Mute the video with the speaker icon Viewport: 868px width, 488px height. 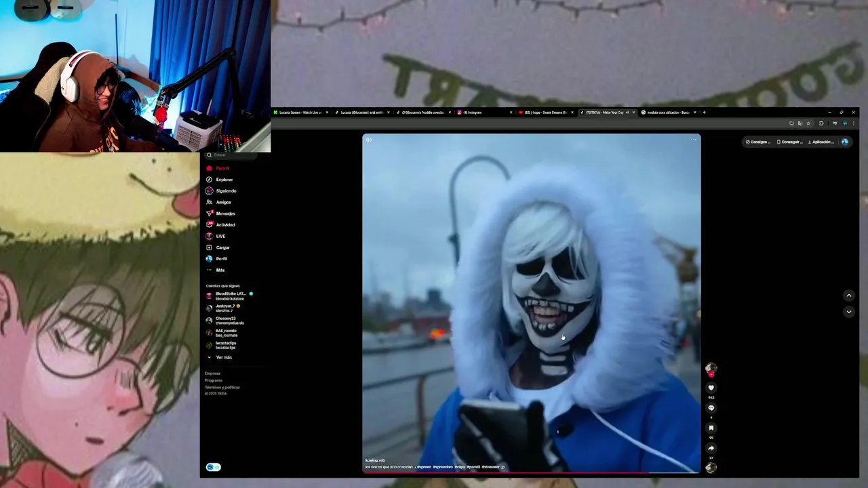click(x=368, y=140)
